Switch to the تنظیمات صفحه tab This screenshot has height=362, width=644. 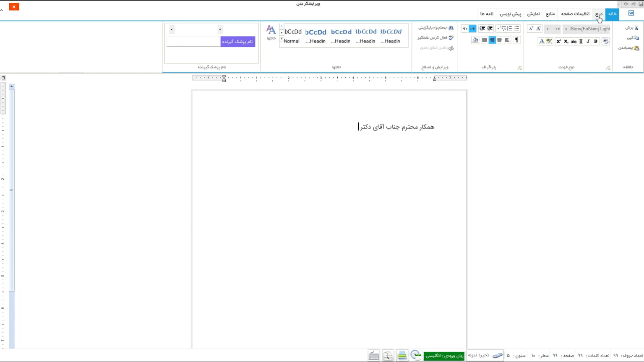click(575, 14)
